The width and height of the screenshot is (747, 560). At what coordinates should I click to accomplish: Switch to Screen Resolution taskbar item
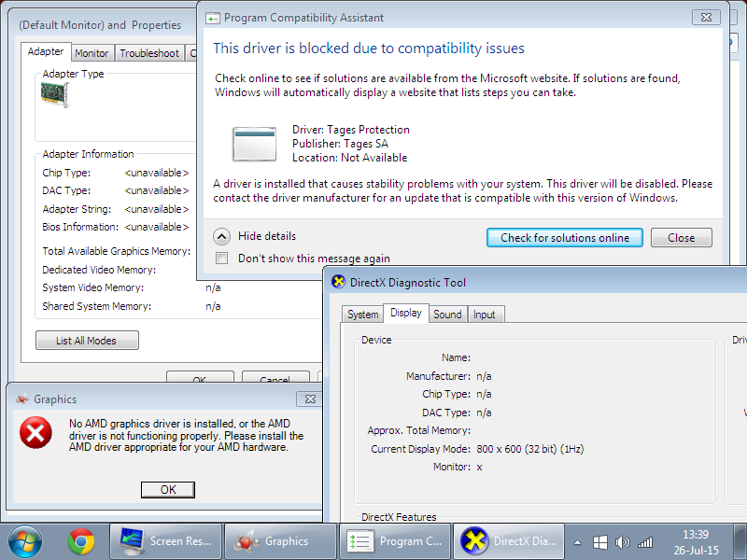(x=166, y=541)
